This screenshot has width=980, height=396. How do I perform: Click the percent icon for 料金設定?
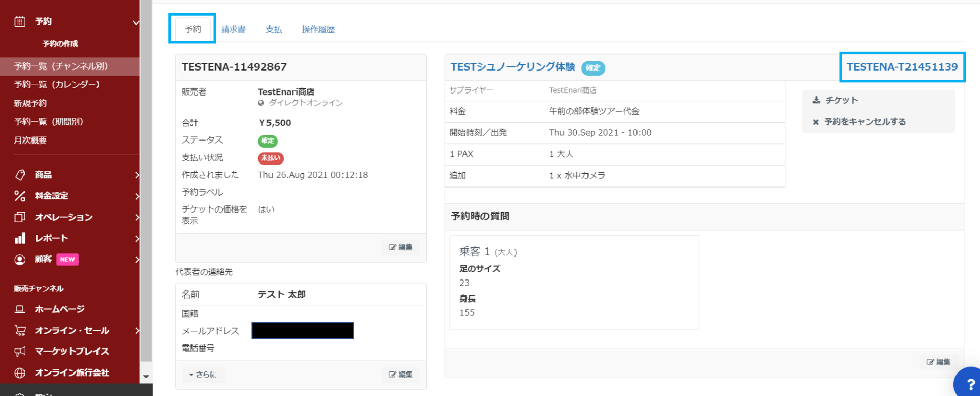coord(20,196)
